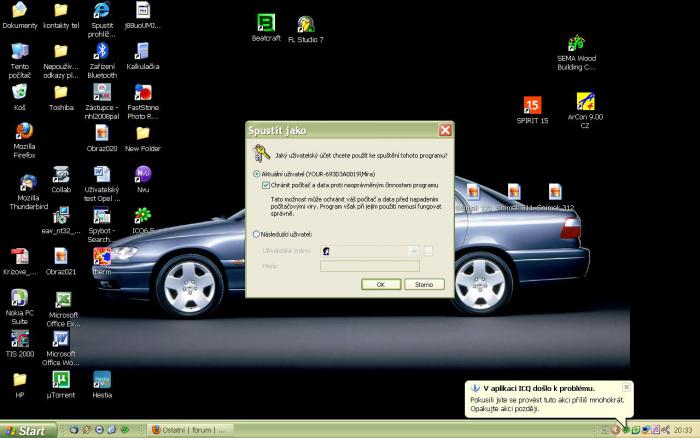Click the Heslo password field
Image resolution: width=700 pixels, height=438 pixels.
369,266
